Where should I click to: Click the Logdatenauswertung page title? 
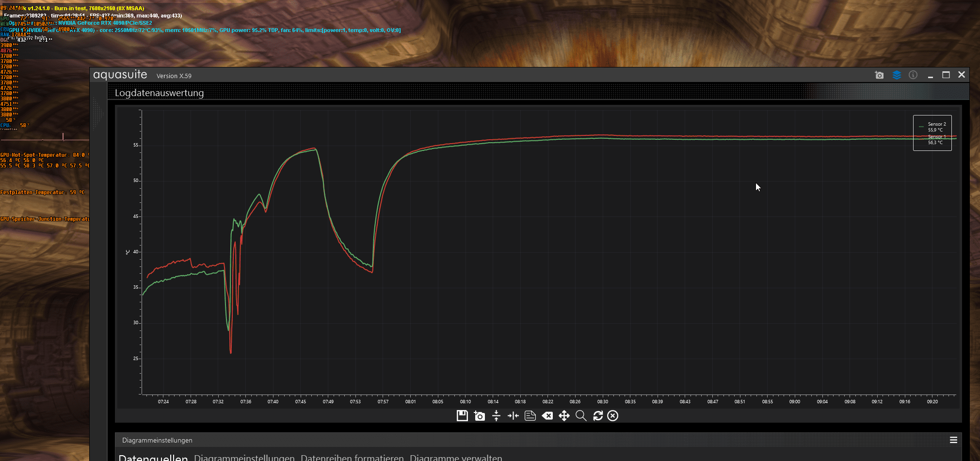[159, 93]
